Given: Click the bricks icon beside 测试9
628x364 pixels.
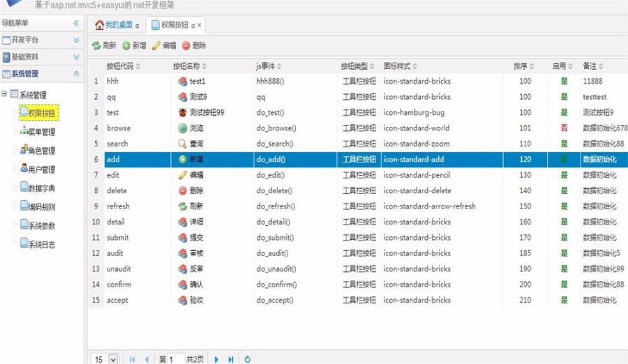Looking at the screenshot, I should point(183,97).
